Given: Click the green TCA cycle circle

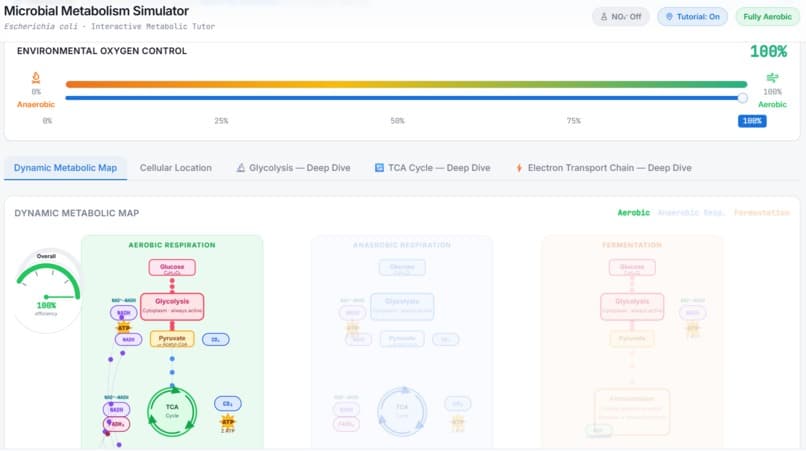Looking at the screenshot, I should point(172,411).
